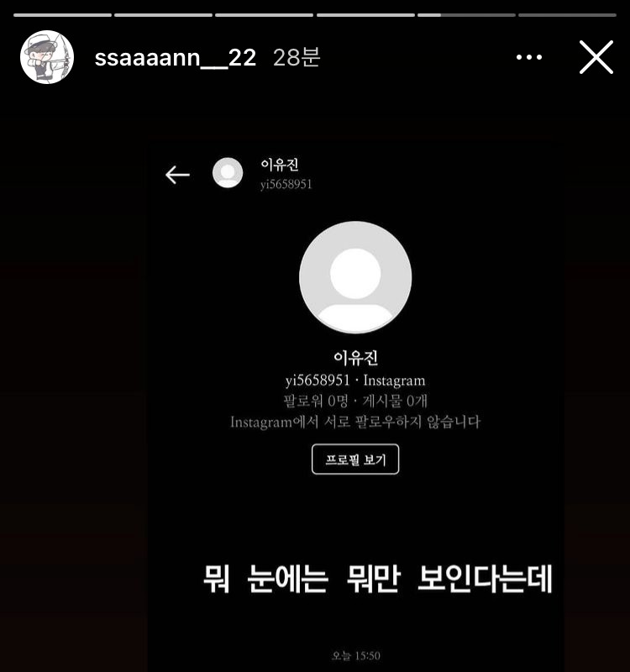Screen dimensions: 630x672
Task: Click the 프로필 보기 button
Action: [x=355, y=459]
